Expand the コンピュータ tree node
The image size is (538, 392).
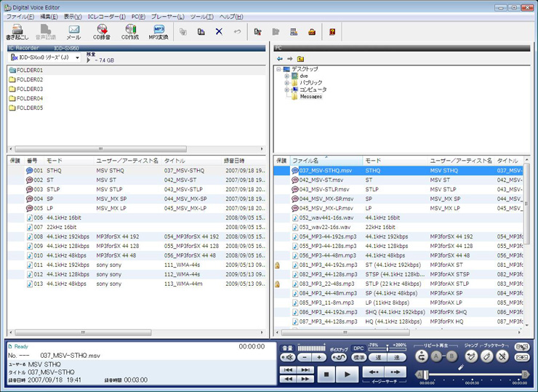click(x=287, y=89)
